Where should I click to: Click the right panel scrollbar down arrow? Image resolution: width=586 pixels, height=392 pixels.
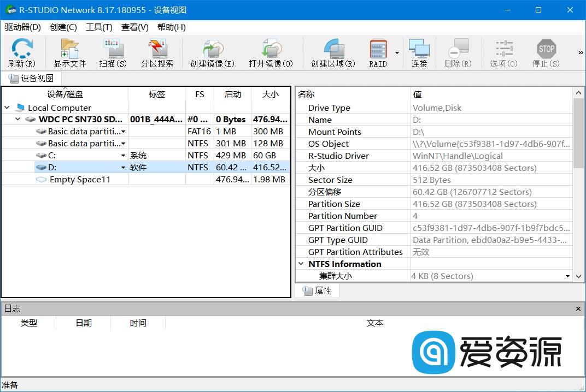(x=578, y=277)
